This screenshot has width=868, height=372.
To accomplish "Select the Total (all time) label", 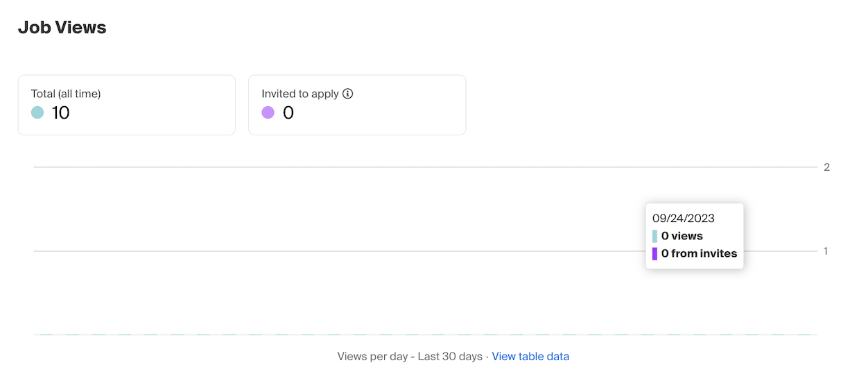I will click(x=66, y=94).
